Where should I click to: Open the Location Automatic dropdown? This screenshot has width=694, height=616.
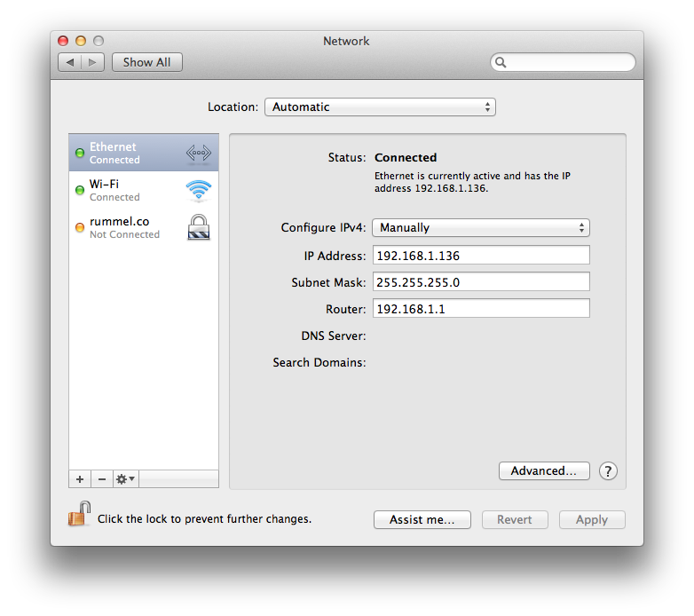[380, 107]
